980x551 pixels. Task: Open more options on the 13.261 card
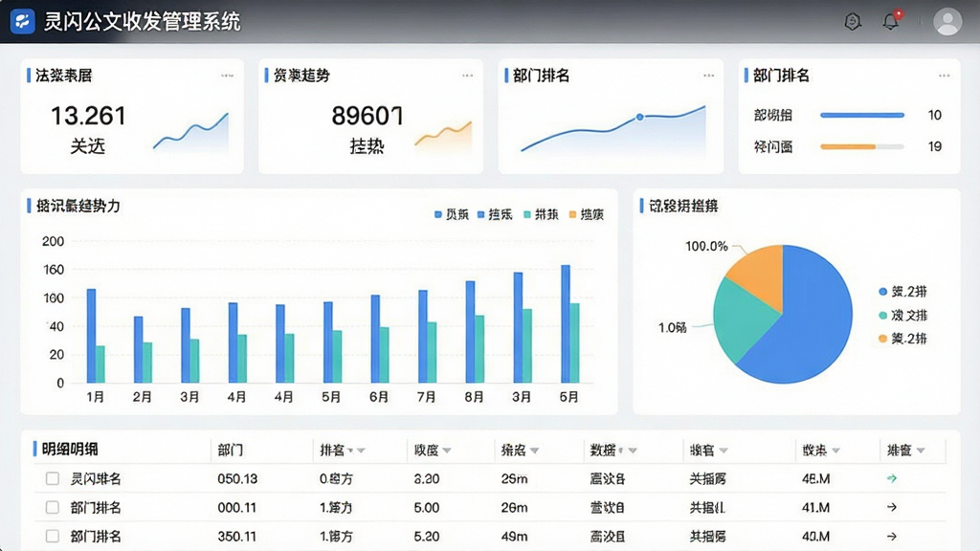pos(227,76)
